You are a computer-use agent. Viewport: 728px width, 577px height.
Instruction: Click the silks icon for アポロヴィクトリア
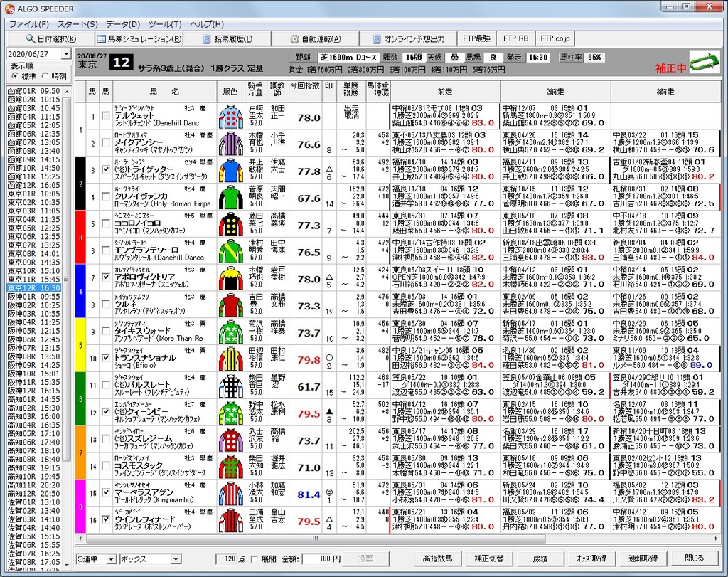point(231,278)
